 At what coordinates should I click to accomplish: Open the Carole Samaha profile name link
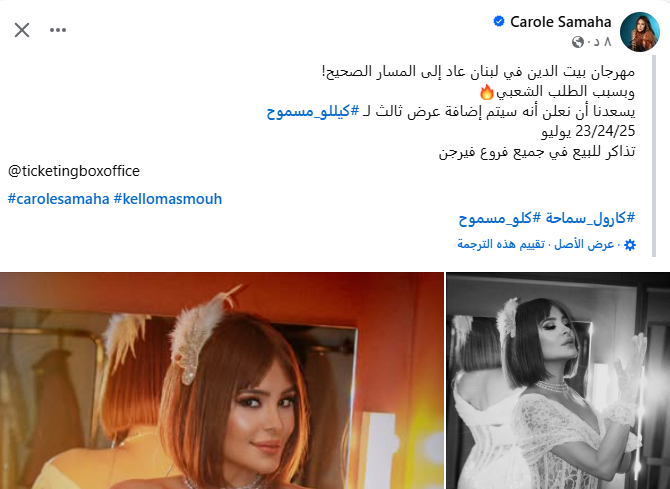coord(561,21)
